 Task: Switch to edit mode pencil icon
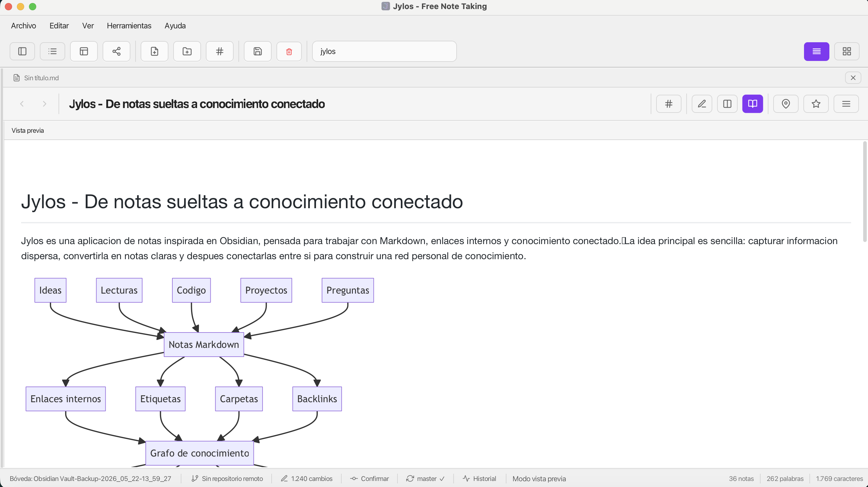(702, 104)
